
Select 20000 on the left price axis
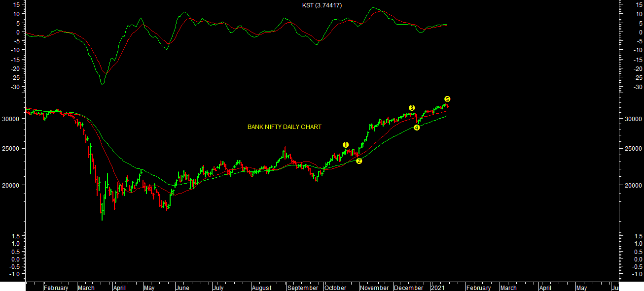click(x=10, y=185)
